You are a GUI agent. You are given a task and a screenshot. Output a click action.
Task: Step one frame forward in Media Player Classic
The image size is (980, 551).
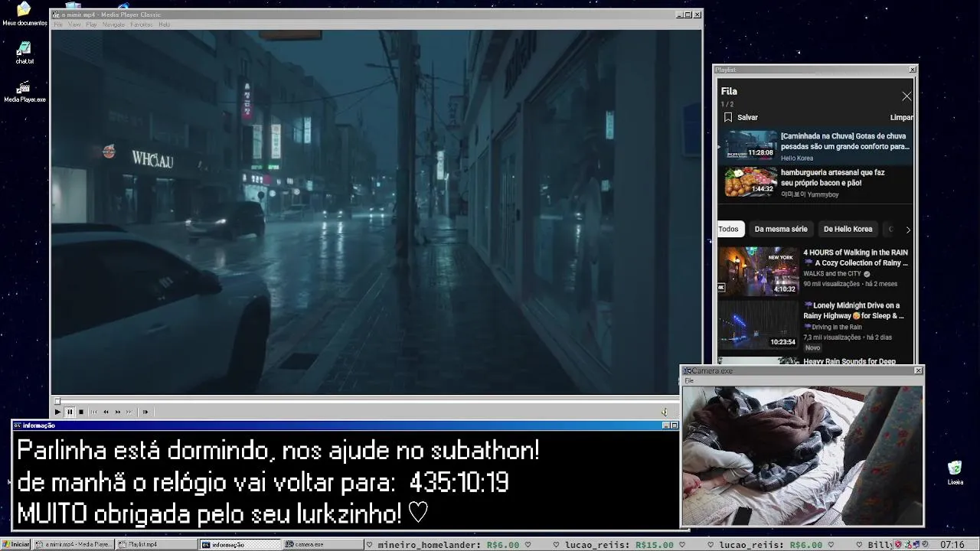coord(145,412)
